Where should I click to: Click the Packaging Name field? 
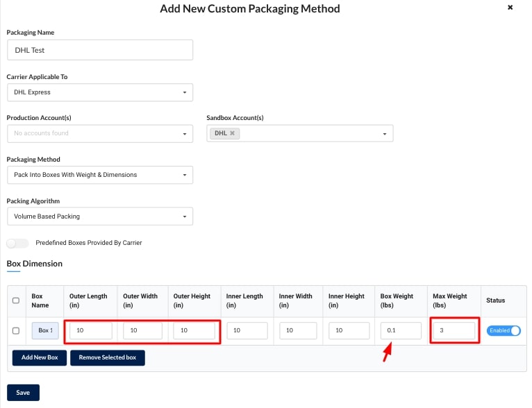coord(100,50)
